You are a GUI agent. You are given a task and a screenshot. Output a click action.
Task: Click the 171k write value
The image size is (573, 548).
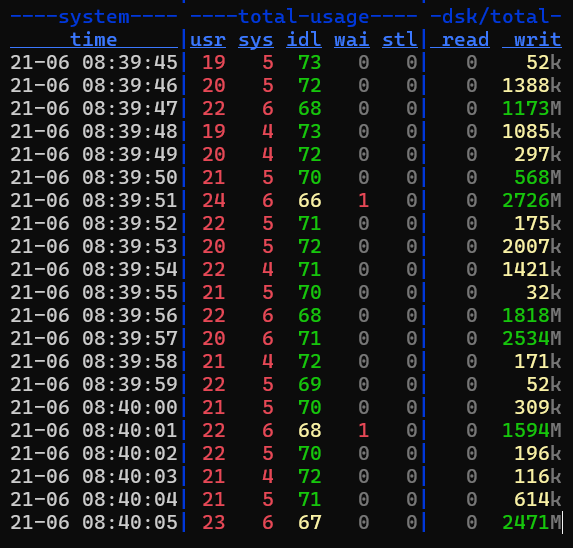(x=538, y=361)
